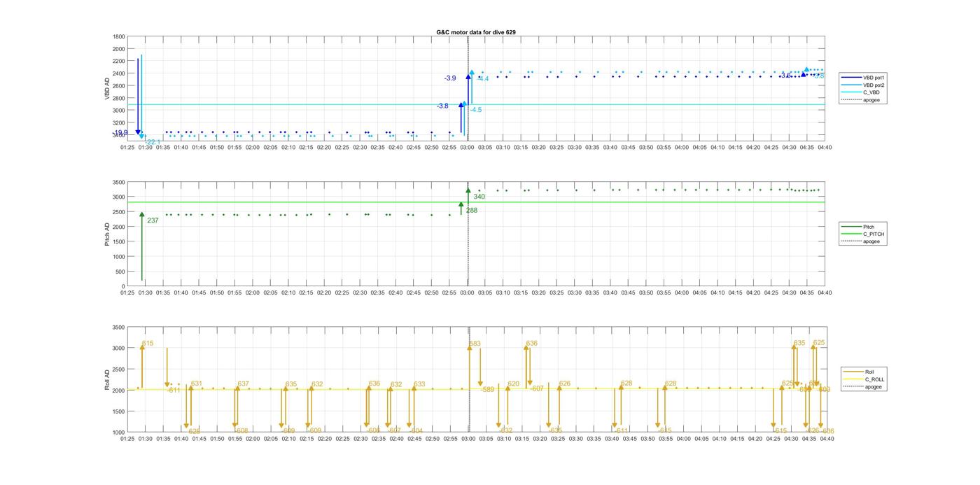The image size is (980, 485).
Task: Click the tall green pitch arrow near 01:30
Action: (141, 246)
